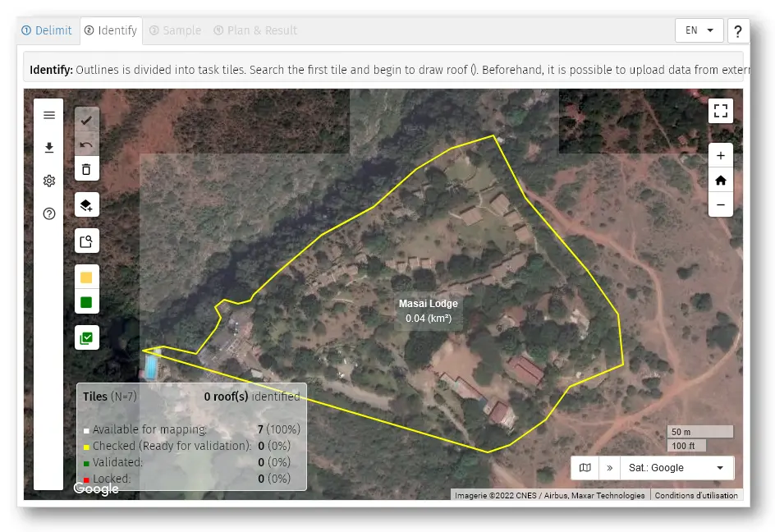Click the undo arrow tool

click(x=87, y=144)
